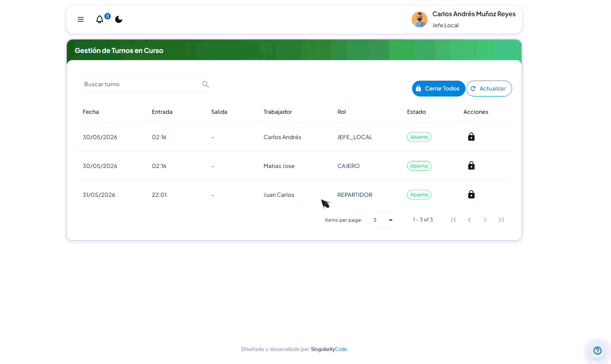Click Carlos Andrés Muñoz Reyes user name
The width and height of the screenshot is (611, 364).
(474, 14)
